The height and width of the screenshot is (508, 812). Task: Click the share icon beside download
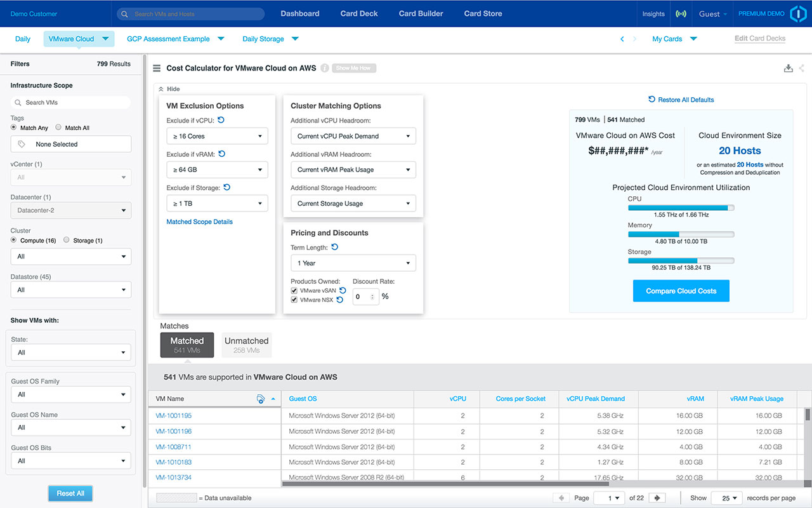[x=802, y=68]
